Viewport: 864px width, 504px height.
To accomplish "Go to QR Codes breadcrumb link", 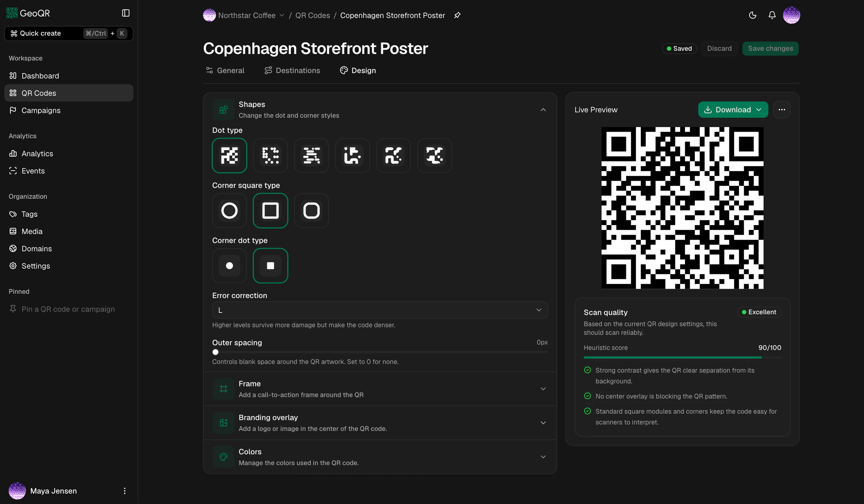I will point(312,15).
